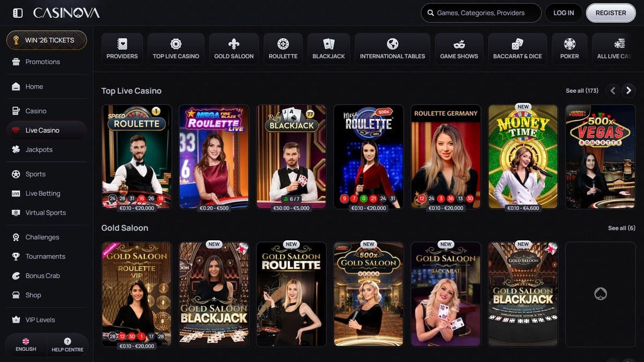
Task: Select the Roulette category tab
Action: [x=283, y=49]
